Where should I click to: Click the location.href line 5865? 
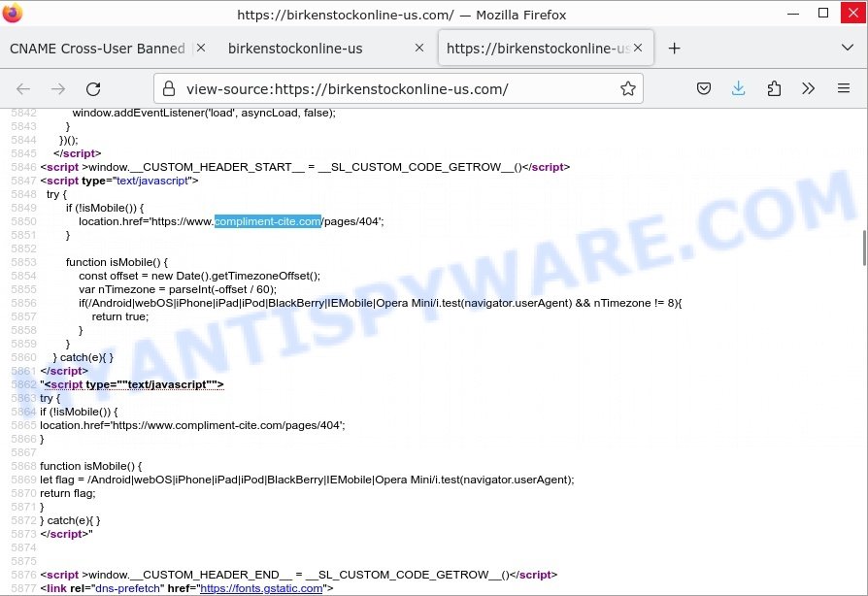192,425
